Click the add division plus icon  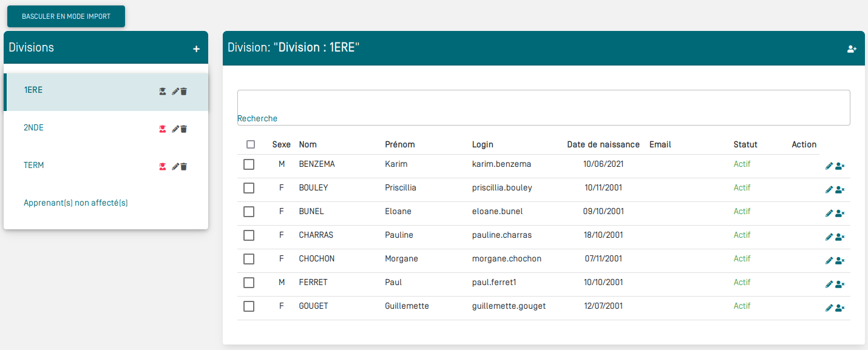(x=196, y=49)
